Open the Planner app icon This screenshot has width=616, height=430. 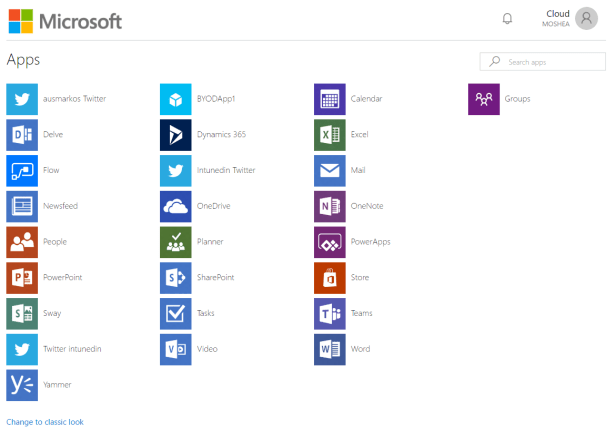(x=176, y=242)
